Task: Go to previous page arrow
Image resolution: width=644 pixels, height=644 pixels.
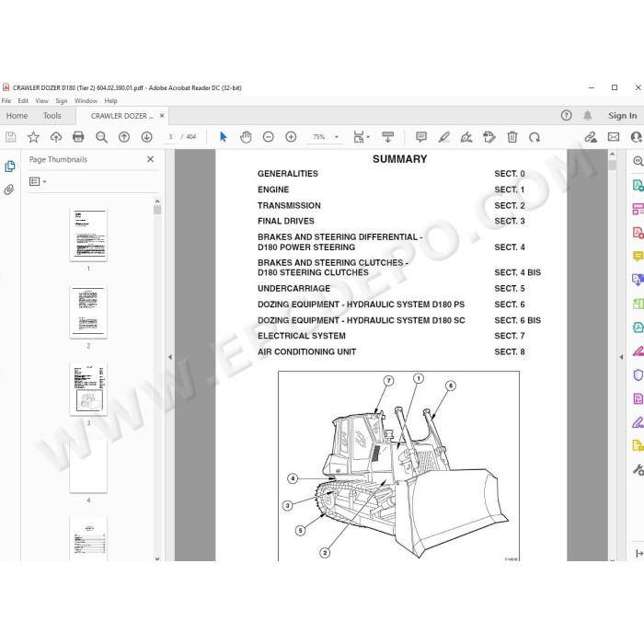Action: coord(124,137)
